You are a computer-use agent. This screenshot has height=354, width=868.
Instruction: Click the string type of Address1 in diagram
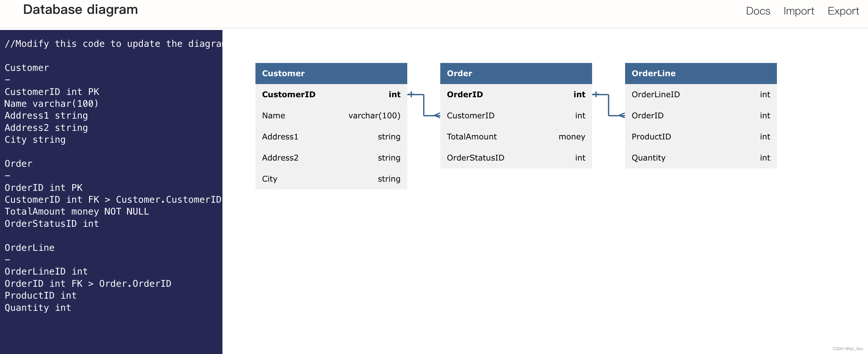[389, 137]
